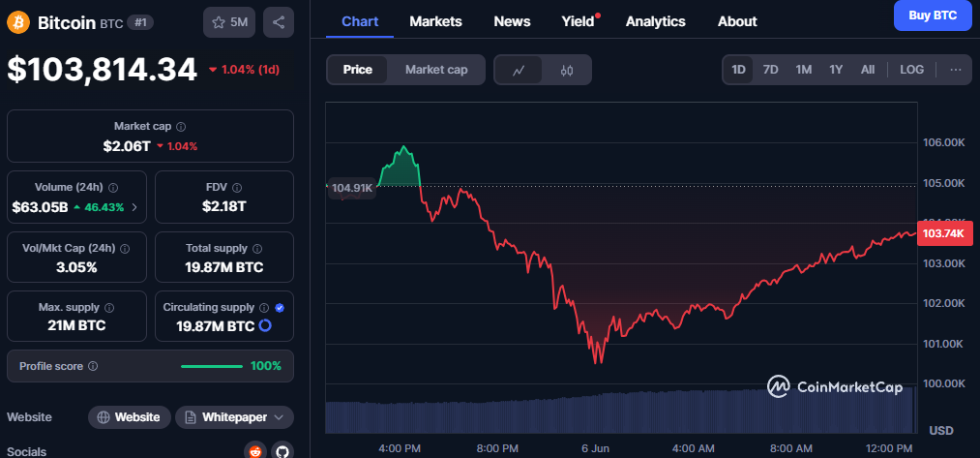
Task: Open the Chart tab
Action: pos(360,21)
